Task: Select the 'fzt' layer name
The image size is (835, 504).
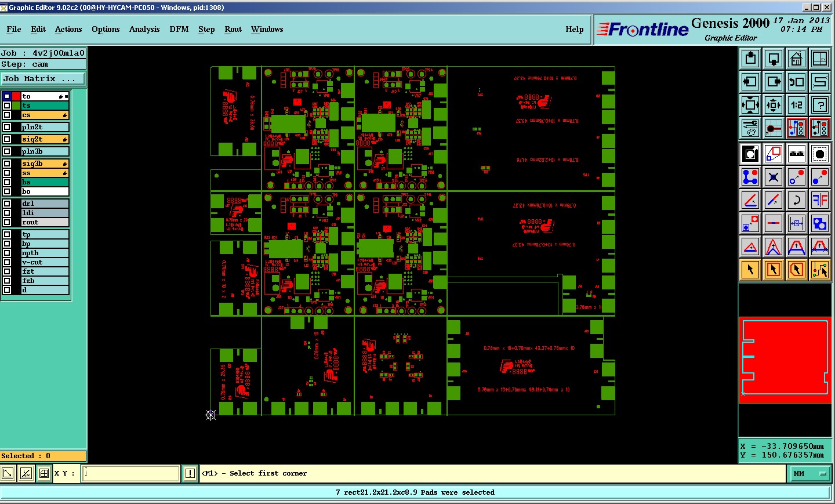Action: [45, 271]
